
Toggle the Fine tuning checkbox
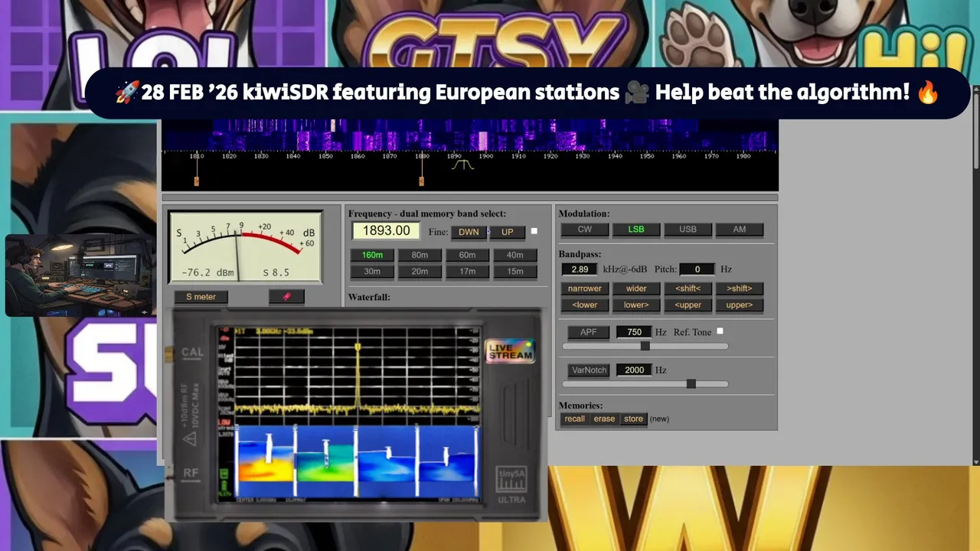tap(534, 231)
